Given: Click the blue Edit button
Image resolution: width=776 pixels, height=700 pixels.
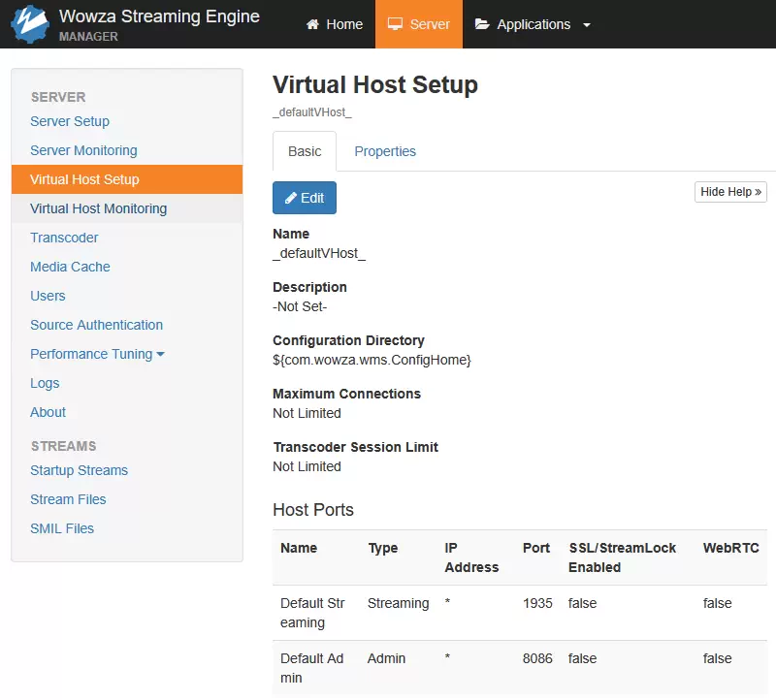Looking at the screenshot, I should coord(305,198).
